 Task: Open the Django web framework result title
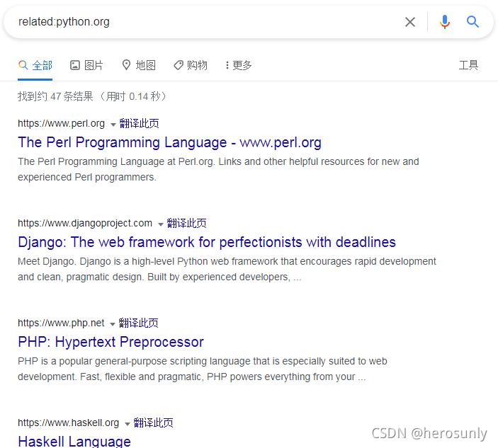[207, 242]
